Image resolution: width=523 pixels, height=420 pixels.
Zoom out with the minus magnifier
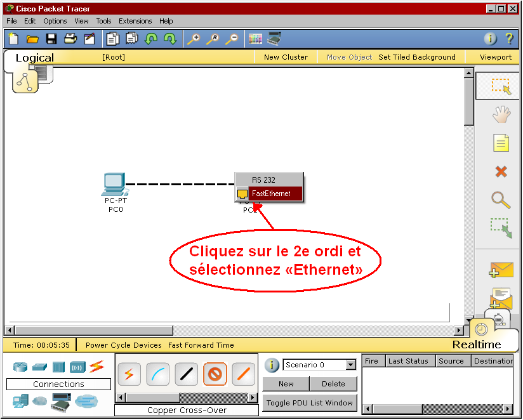coord(232,39)
